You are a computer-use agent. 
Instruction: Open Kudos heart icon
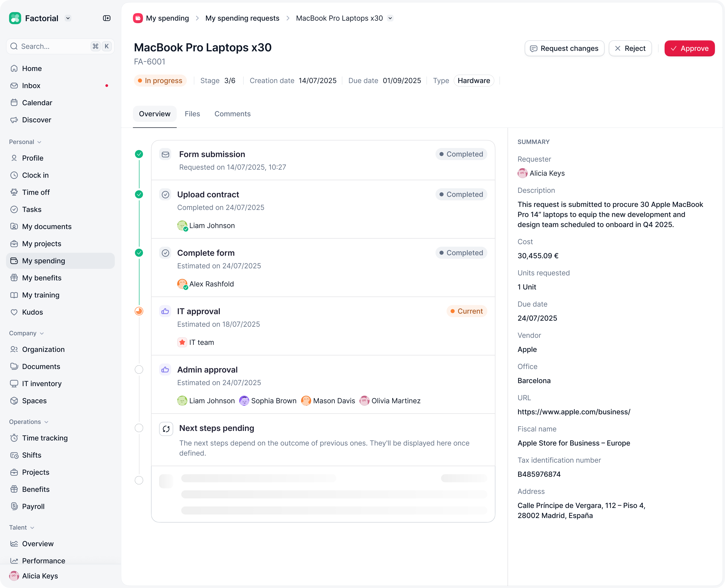14,312
